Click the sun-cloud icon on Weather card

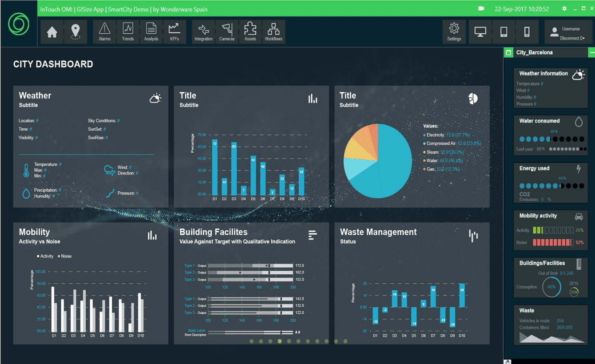point(155,98)
